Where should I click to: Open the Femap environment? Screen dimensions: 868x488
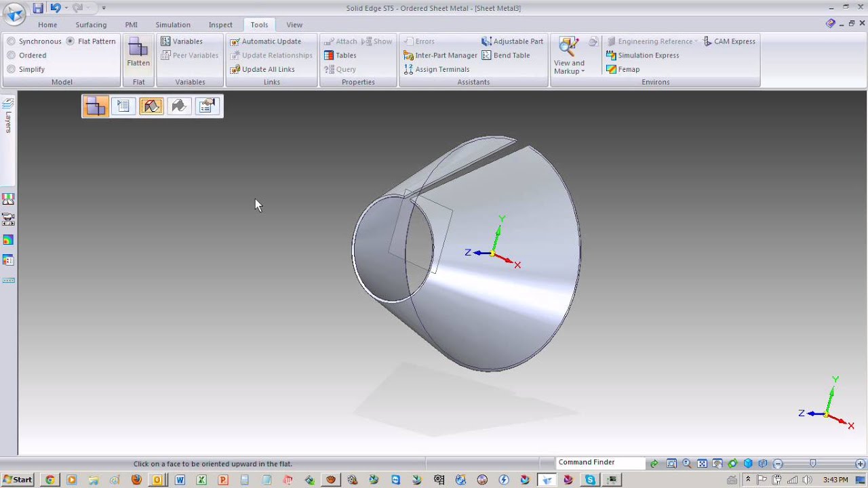[623, 69]
